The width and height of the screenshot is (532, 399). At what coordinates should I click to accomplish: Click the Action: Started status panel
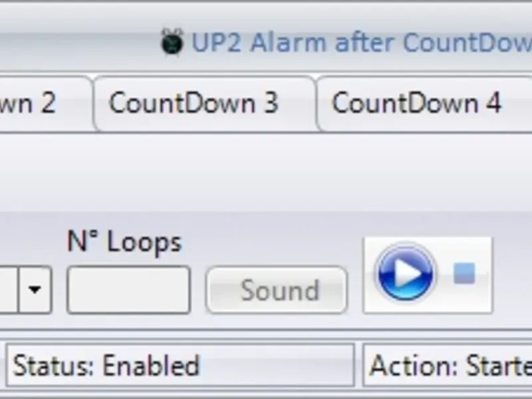(x=447, y=365)
